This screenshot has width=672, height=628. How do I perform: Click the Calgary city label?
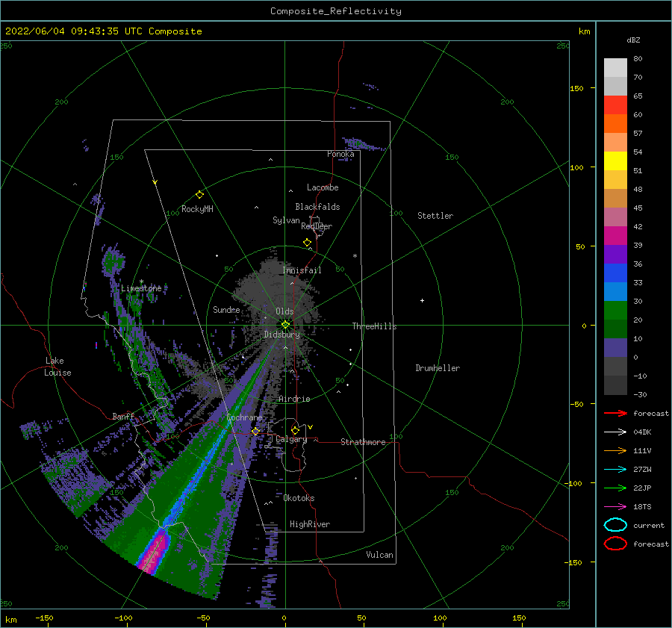point(291,439)
